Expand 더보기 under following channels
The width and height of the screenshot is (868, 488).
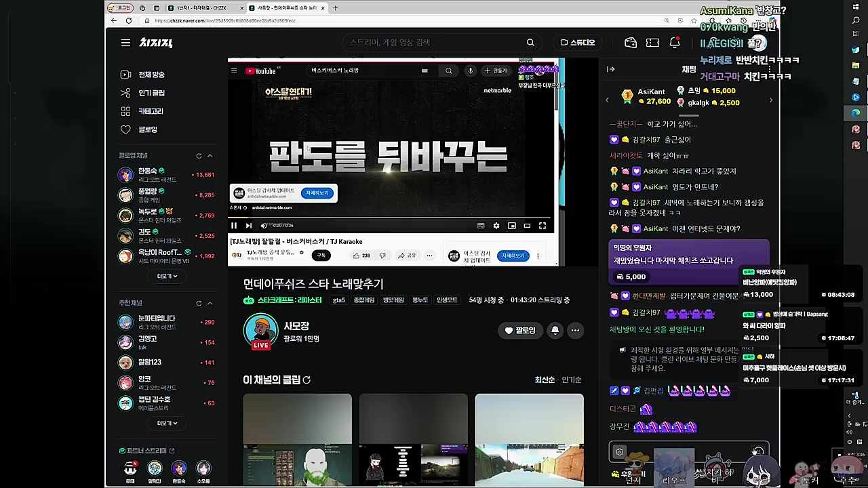click(167, 276)
